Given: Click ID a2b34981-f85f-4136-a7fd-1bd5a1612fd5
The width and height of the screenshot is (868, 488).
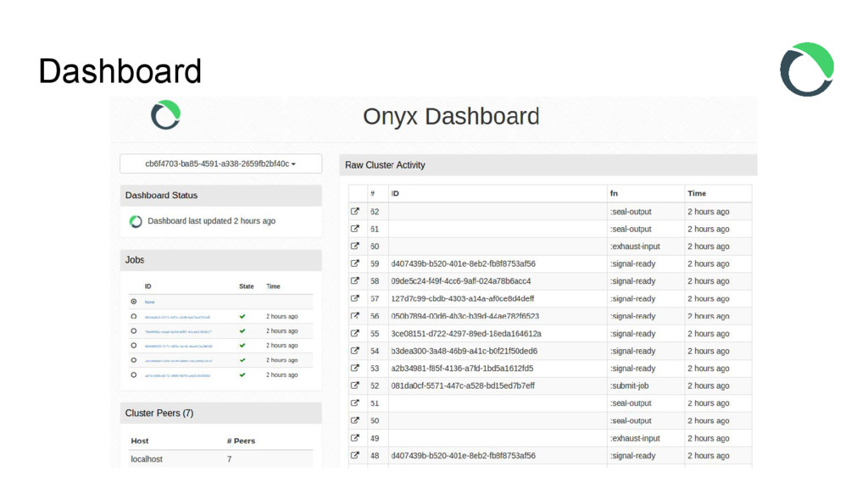Looking at the screenshot, I should [x=462, y=369].
